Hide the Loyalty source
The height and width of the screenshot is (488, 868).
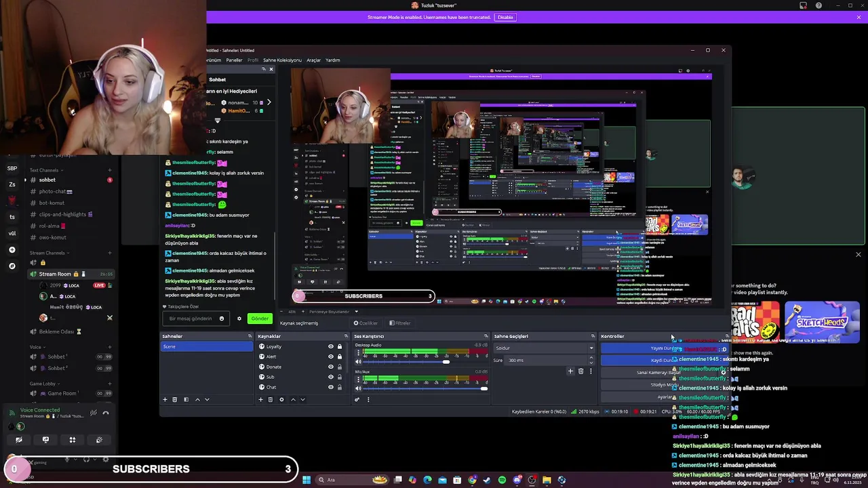[331, 346]
